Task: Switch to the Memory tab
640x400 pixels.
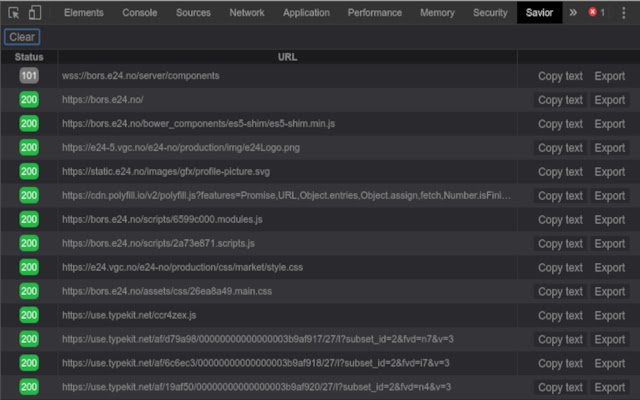Action: point(437,13)
